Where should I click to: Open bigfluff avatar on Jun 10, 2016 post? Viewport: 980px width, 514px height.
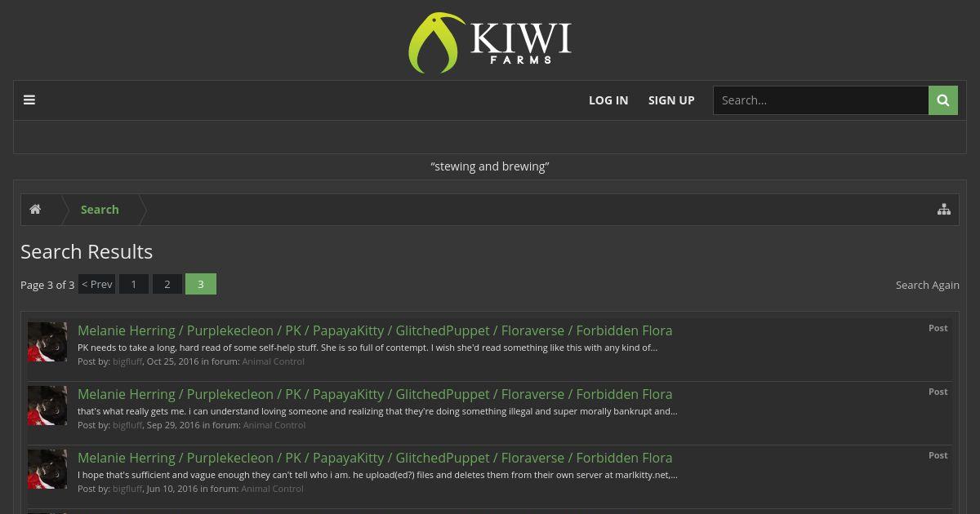point(47,469)
